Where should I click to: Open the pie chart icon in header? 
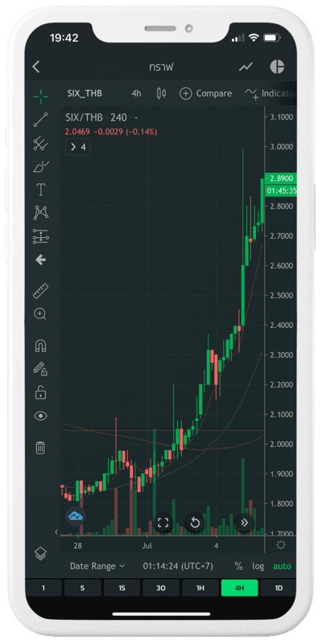pos(277,67)
